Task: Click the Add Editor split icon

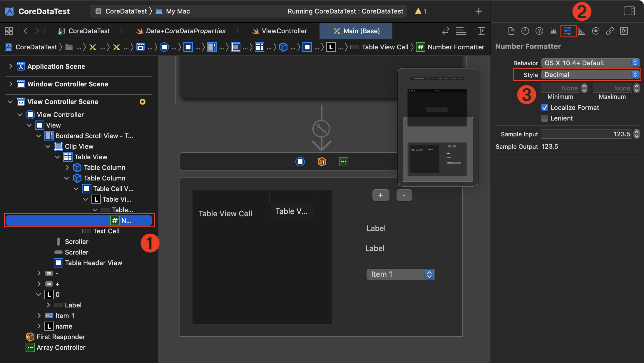Action: [x=481, y=31]
